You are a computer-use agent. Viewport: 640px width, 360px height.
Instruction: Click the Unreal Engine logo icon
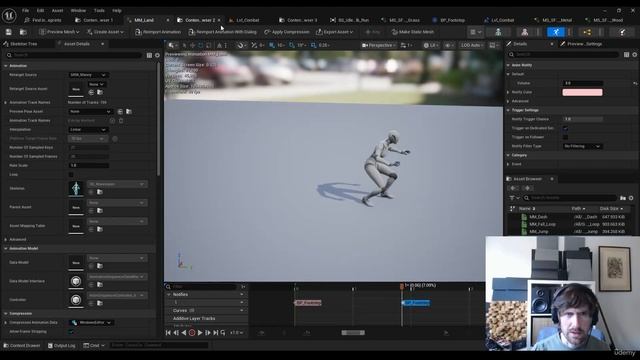point(9,16)
